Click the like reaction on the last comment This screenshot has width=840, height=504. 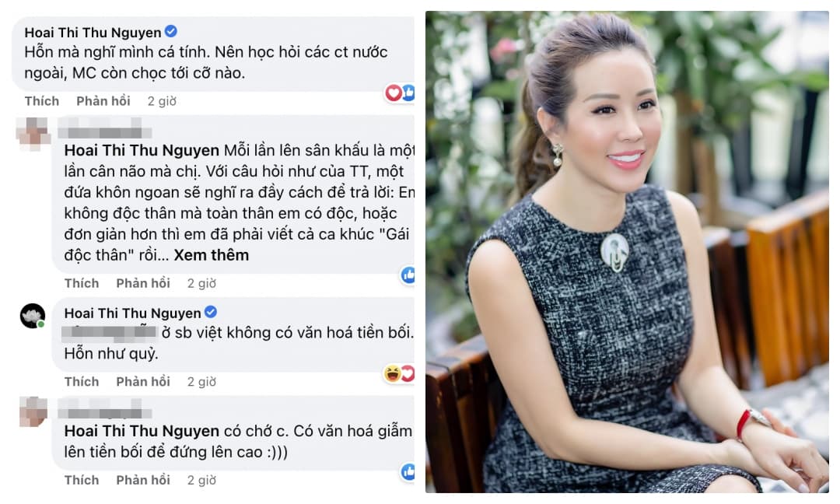pyautogui.click(x=408, y=472)
